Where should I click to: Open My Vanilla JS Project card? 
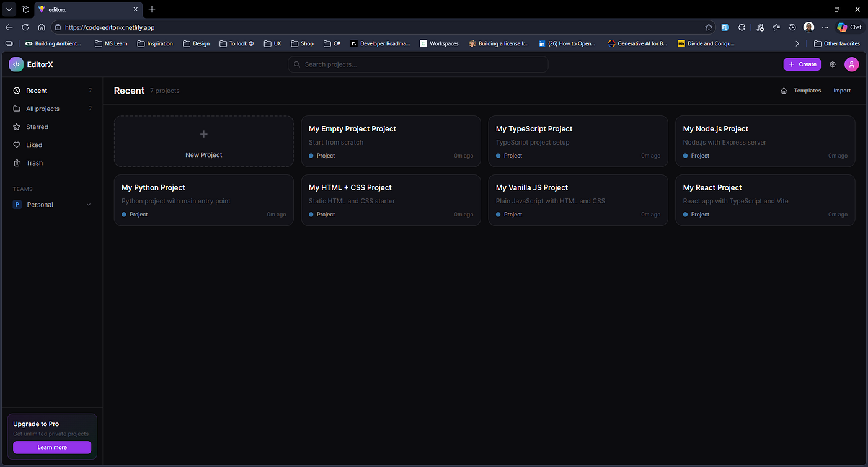point(578,200)
